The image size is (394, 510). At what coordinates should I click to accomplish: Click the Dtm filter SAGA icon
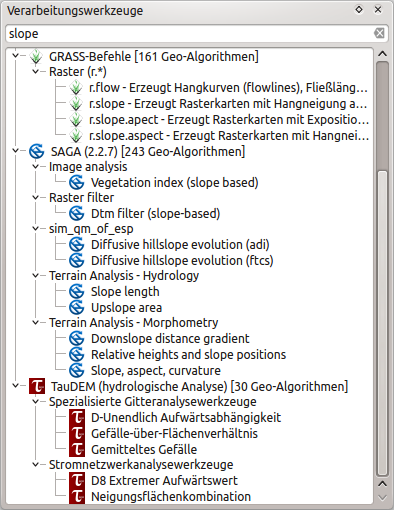tap(77, 213)
